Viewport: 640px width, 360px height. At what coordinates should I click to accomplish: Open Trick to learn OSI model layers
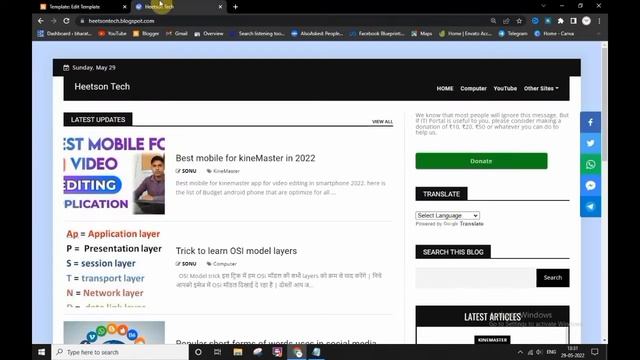(x=236, y=251)
